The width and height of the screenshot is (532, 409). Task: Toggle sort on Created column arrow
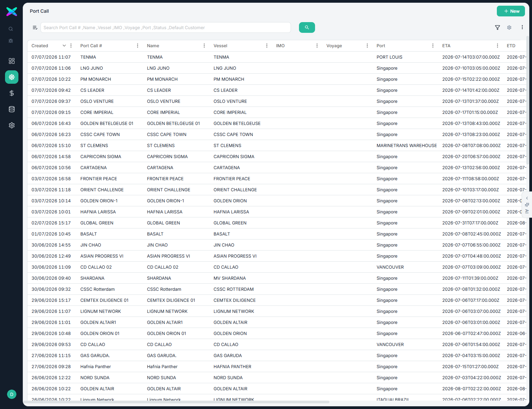pyautogui.click(x=64, y=46)
